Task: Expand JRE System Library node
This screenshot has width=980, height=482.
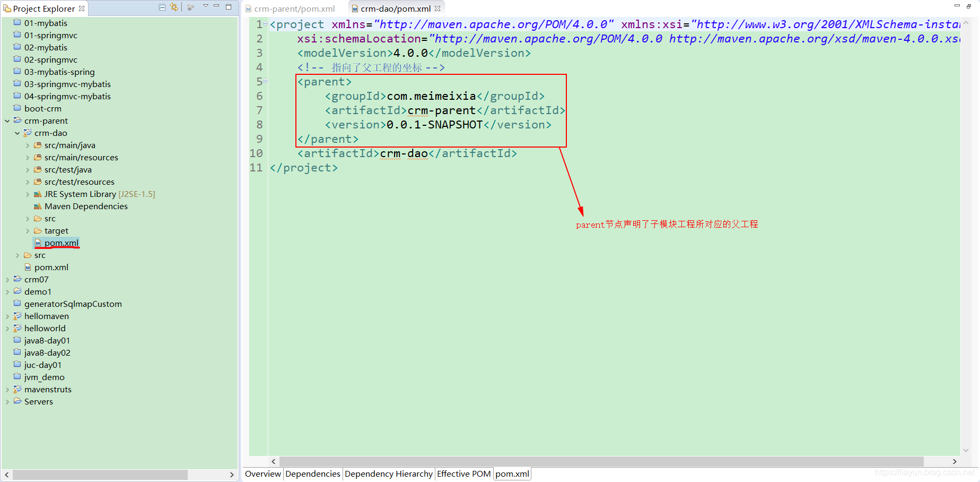Action: click(x=28, y=194)
